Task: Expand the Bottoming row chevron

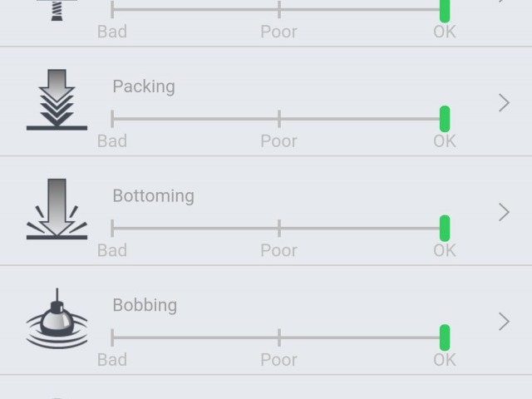Action: [x=504, y=212]
